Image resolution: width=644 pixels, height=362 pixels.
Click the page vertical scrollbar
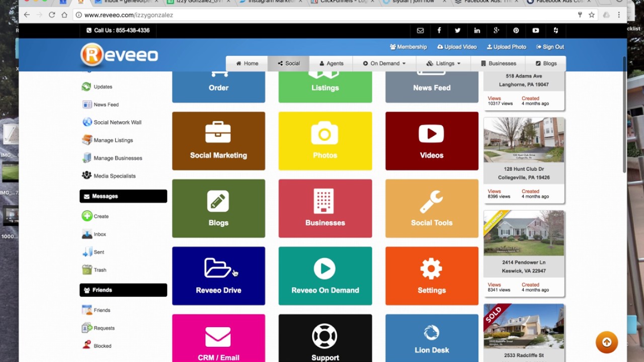click(624, 116)
